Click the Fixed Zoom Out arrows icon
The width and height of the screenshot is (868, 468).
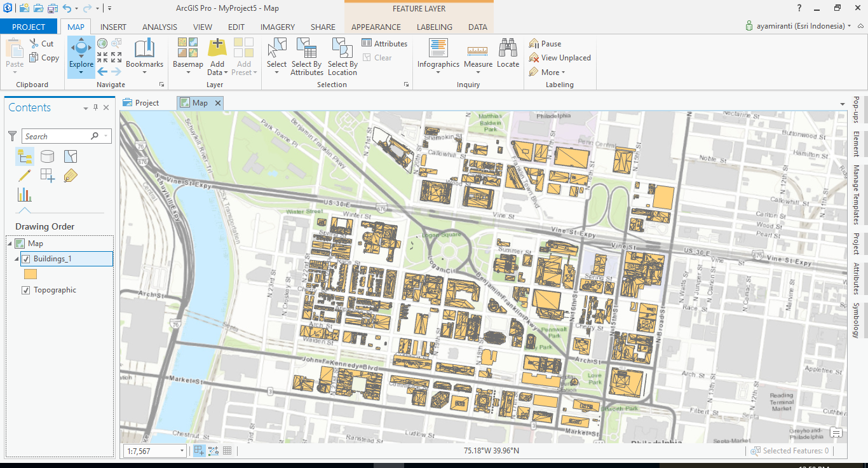(116, 57)
